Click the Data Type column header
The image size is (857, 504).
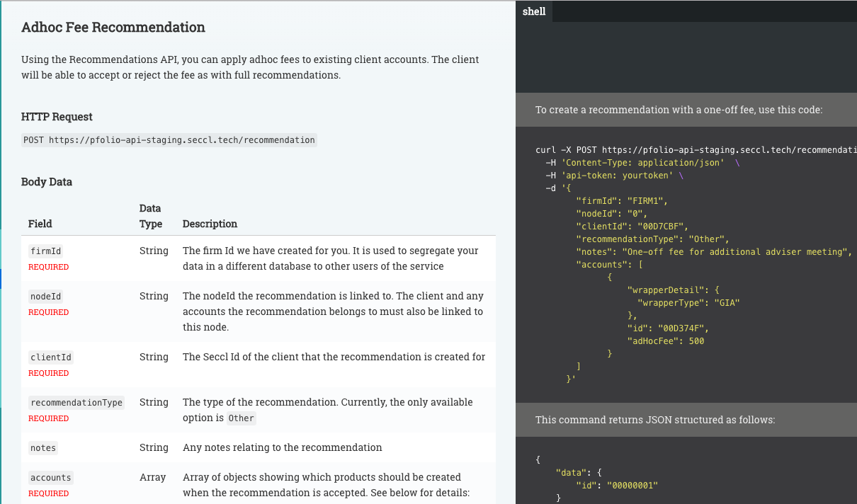[150, 216]
